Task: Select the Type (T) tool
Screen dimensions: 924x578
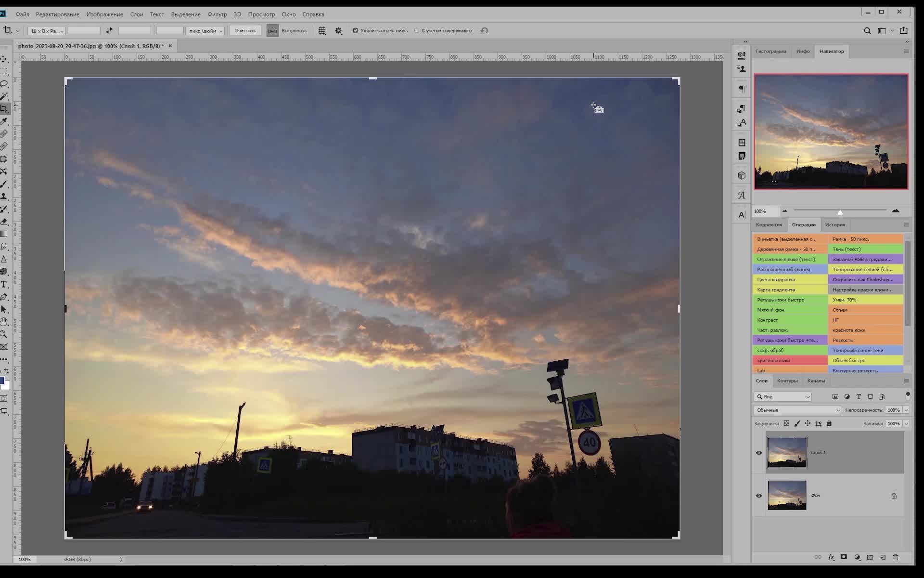Action: click(4, 284)
